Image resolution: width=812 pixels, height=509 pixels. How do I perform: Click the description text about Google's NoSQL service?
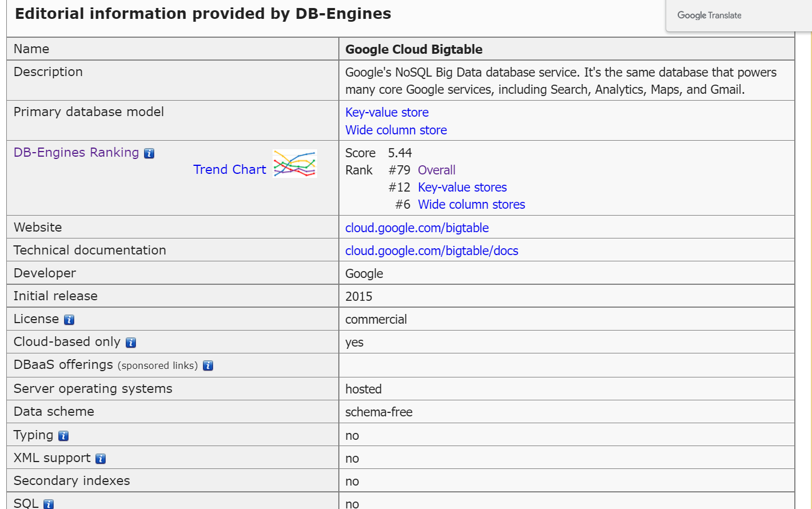561,81
